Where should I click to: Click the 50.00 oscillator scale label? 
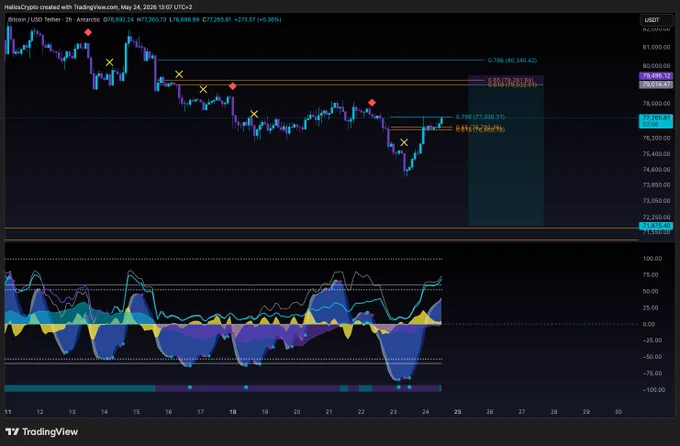click(x=651, y=291)
